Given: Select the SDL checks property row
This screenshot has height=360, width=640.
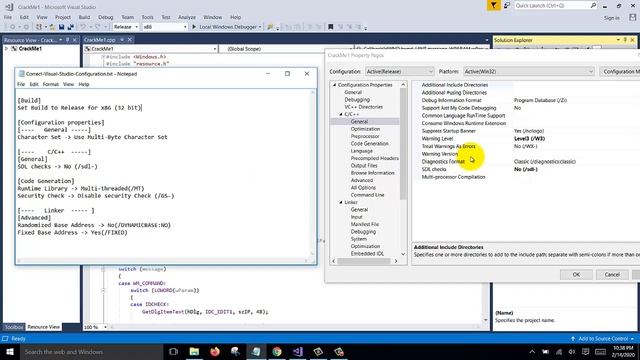Looking at the screenshot, I should [527, 169].
